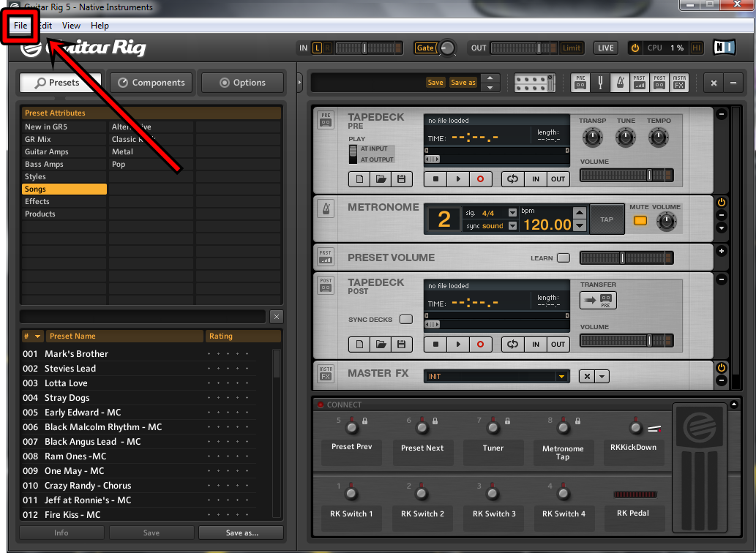Click the metronome TAP button
Viewport: 756px width, 553px height.
coord(607,219)
